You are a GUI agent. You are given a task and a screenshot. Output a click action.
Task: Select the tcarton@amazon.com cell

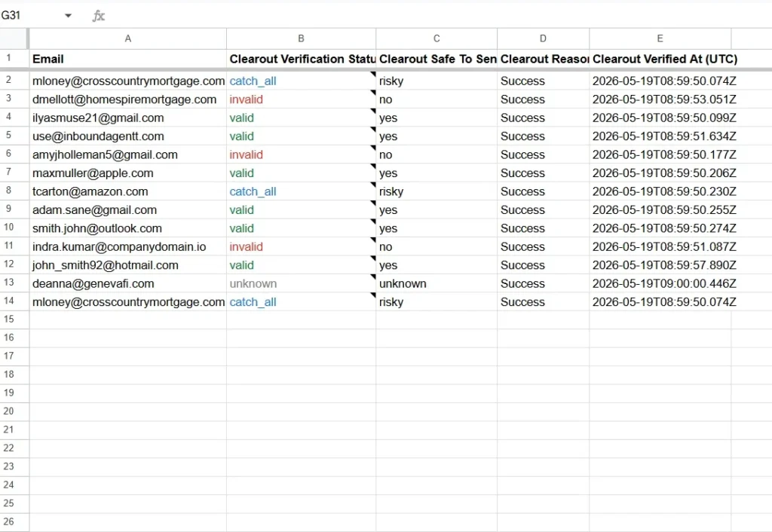[x=128, y=191]
